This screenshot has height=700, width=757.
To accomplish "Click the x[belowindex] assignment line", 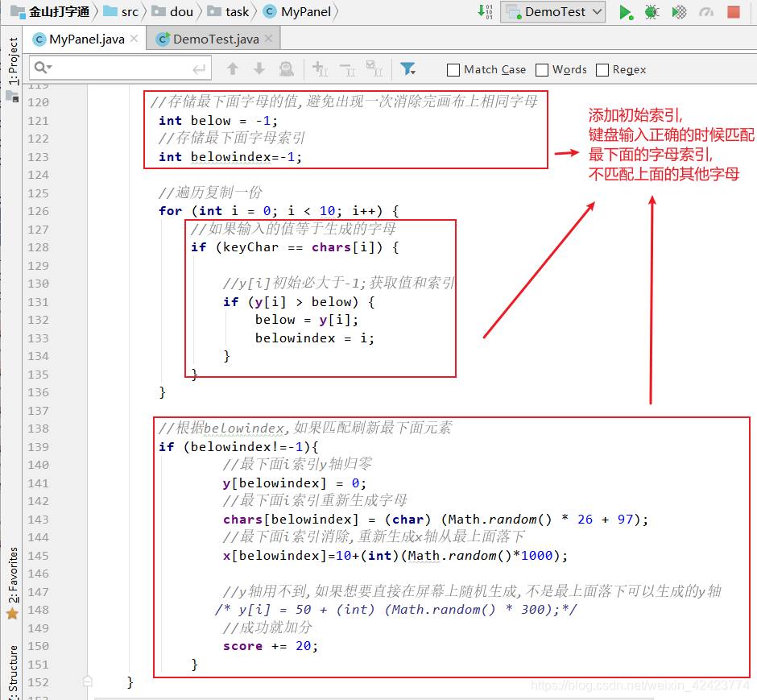I will click(395, 556).
